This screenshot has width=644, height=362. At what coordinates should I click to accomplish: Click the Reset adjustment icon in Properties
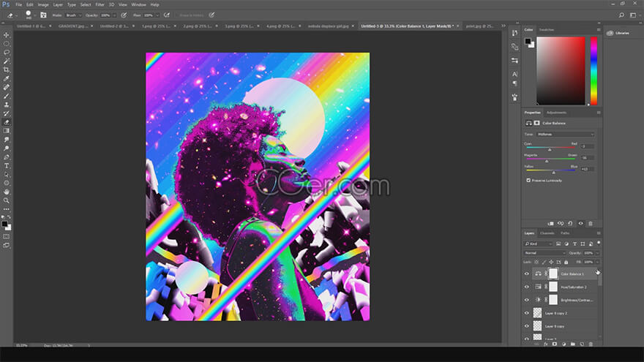[x=570, y=223]
